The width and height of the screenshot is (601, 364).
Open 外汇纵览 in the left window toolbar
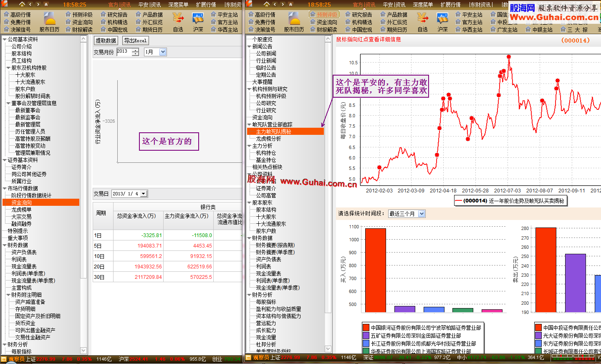click(x=149, y=22)
